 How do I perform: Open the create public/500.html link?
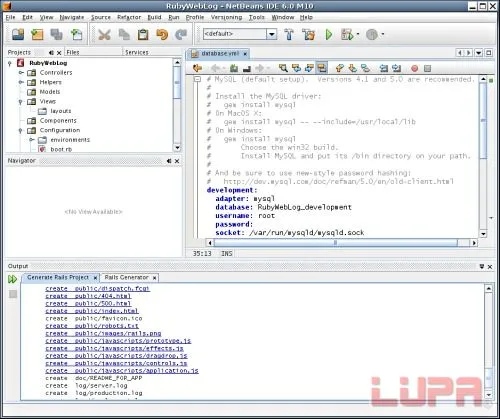pos(88,303)
